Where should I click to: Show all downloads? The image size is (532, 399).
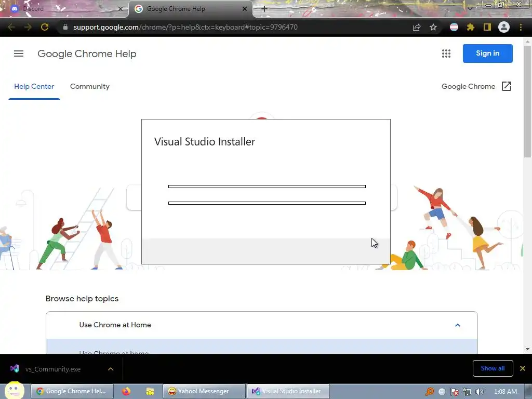tap(493, 368)
